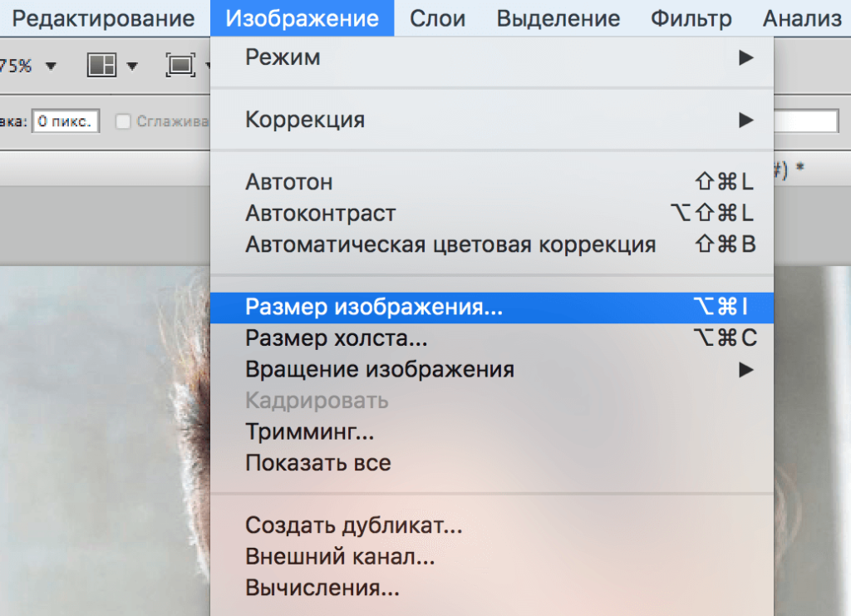The height and width of the screenshot is (616, 851).
Task: Choose Размер изображения... from the menu
Action: click(374, 307)
